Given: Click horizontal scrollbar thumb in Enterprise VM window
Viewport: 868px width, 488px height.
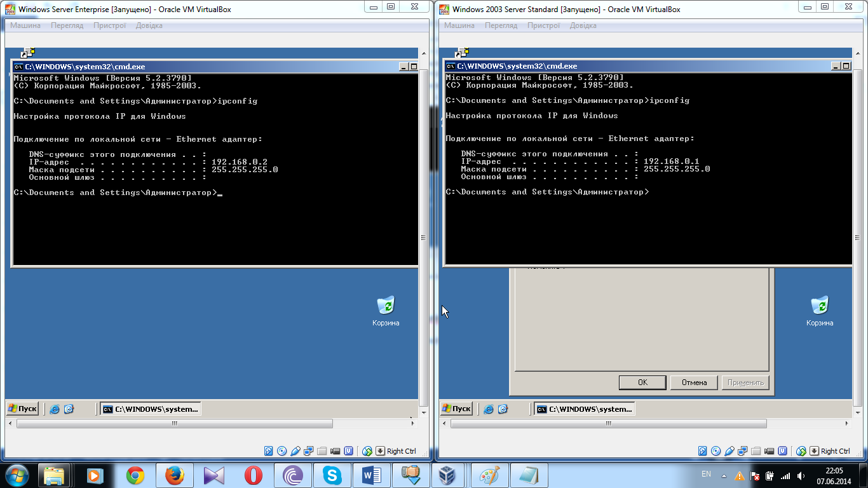Looking at the screenshot, I should click(x=175, y=423).
